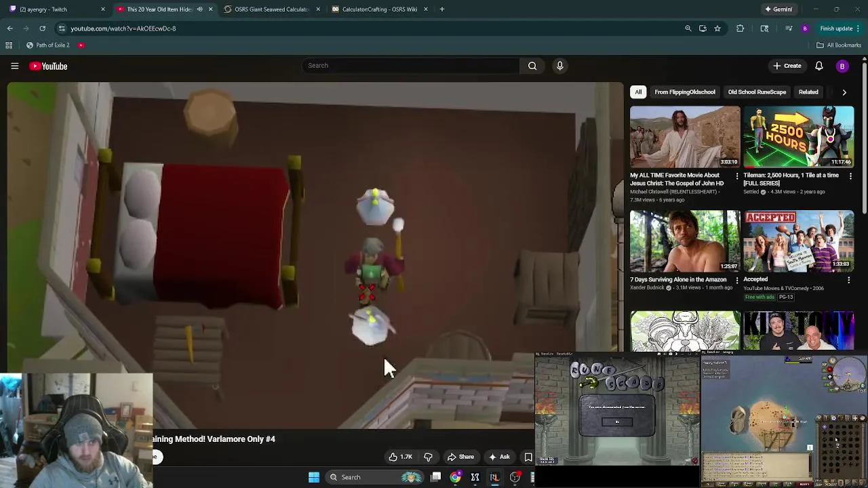Open a new browser tab
868x488 pixels.
pyautogui.click(x=442, y=9)
